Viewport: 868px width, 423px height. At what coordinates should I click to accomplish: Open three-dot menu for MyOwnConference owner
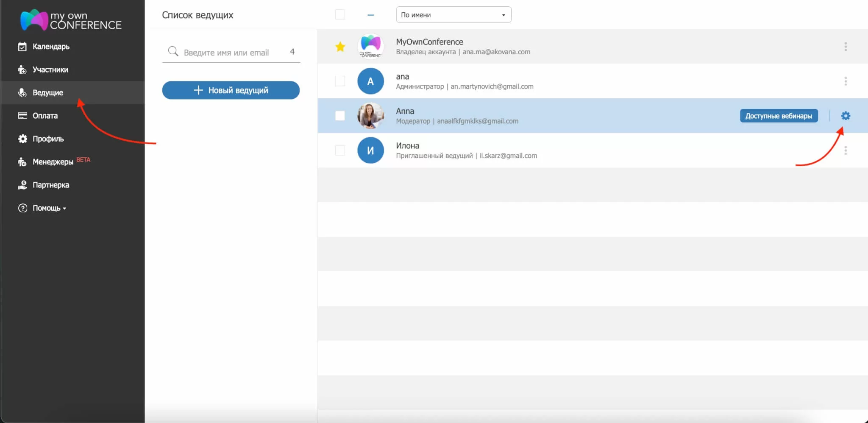[x=845, y=47]
